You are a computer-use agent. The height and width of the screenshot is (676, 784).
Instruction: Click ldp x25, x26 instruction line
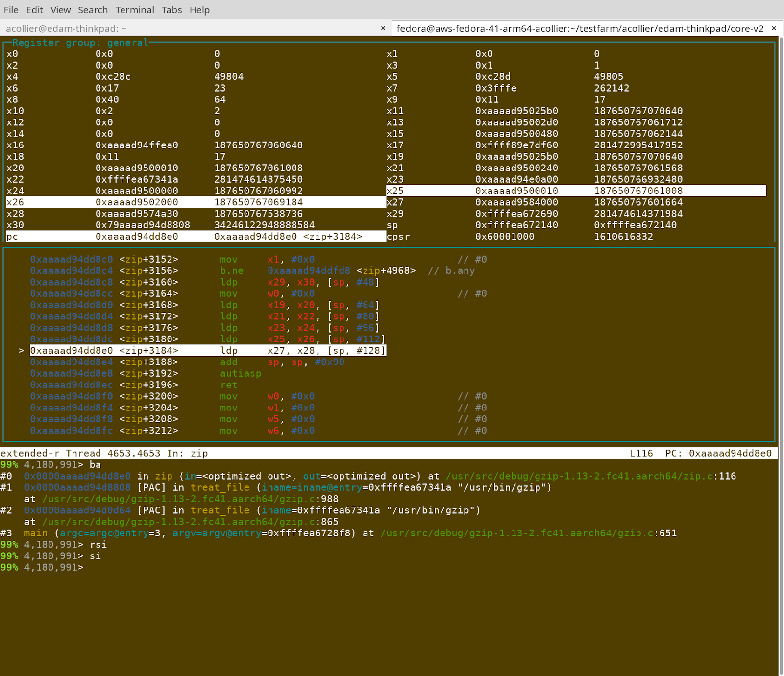pyautogui.click(x=208, y=339)
